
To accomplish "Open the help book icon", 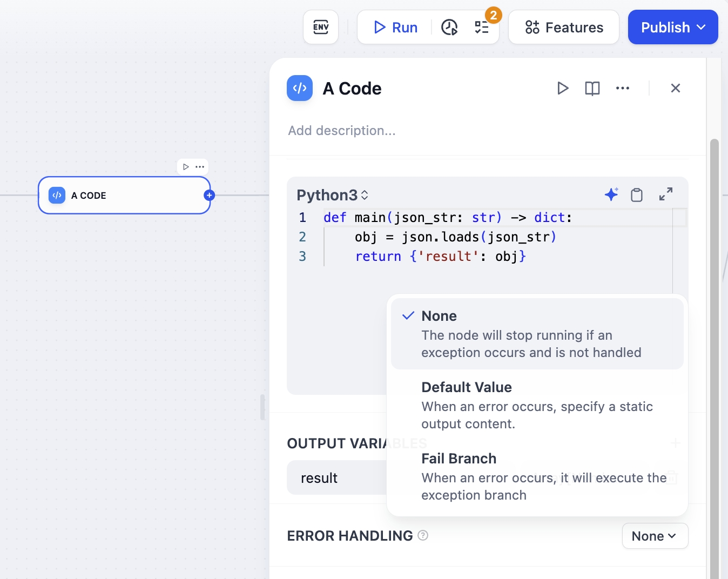I will tap(592, 88).
